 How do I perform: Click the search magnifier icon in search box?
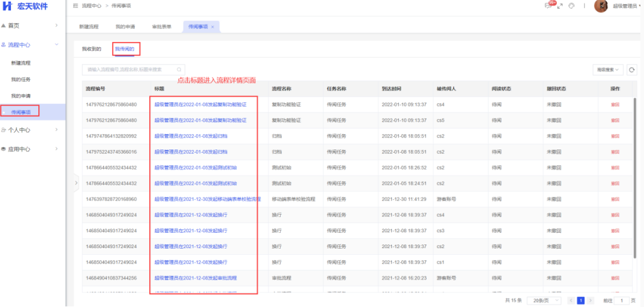pos(179,70)
